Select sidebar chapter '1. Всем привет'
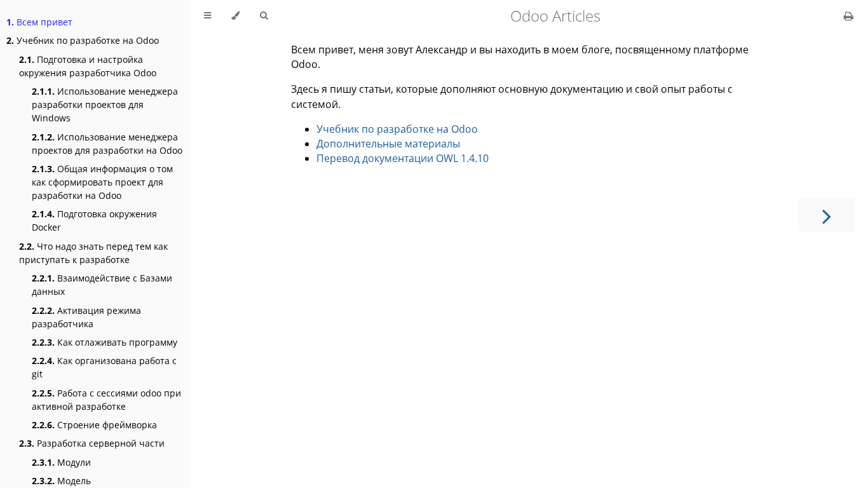 (39, 22)
